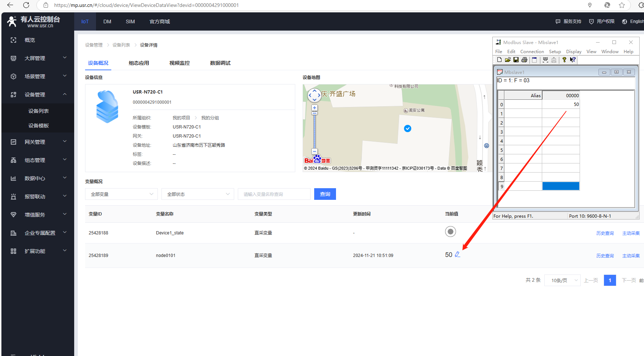The height and width of the screenshot is (356, 644).
Task: Open DM top navigation tab
Action: [x=107, y=21]
